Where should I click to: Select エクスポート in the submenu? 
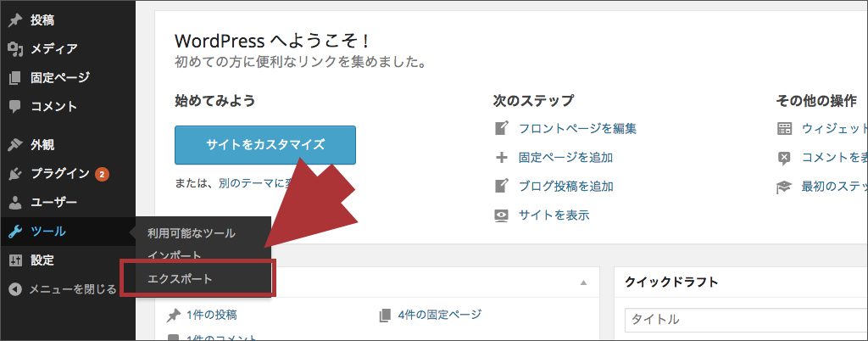point(181,278)
